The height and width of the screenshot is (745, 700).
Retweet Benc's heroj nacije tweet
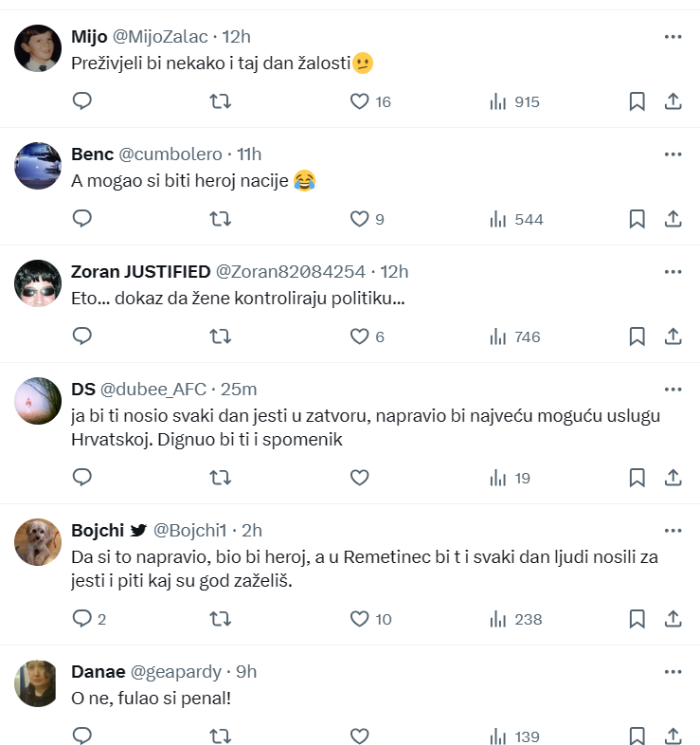tap(221, 219)
